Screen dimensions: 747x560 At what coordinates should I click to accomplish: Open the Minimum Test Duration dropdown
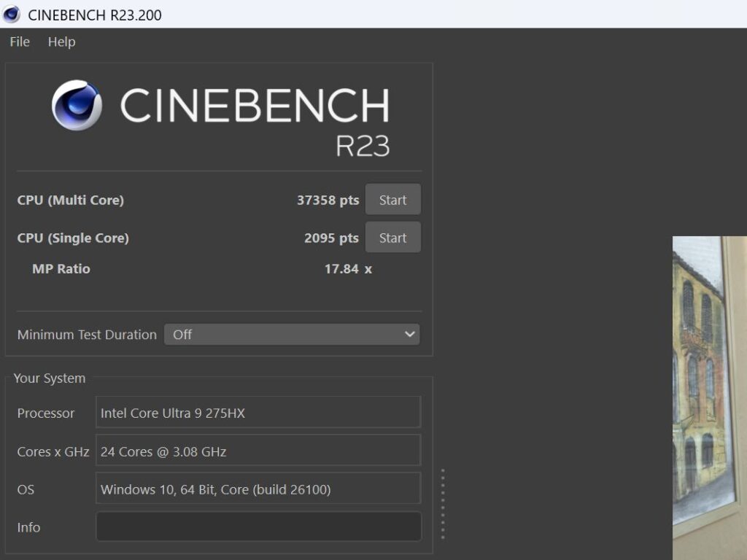coord(292,334)
